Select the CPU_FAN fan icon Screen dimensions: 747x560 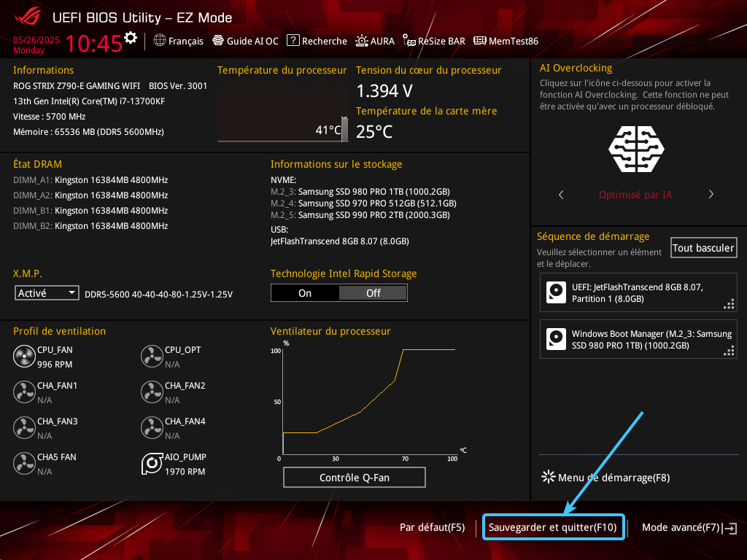(x=24, y=356)
